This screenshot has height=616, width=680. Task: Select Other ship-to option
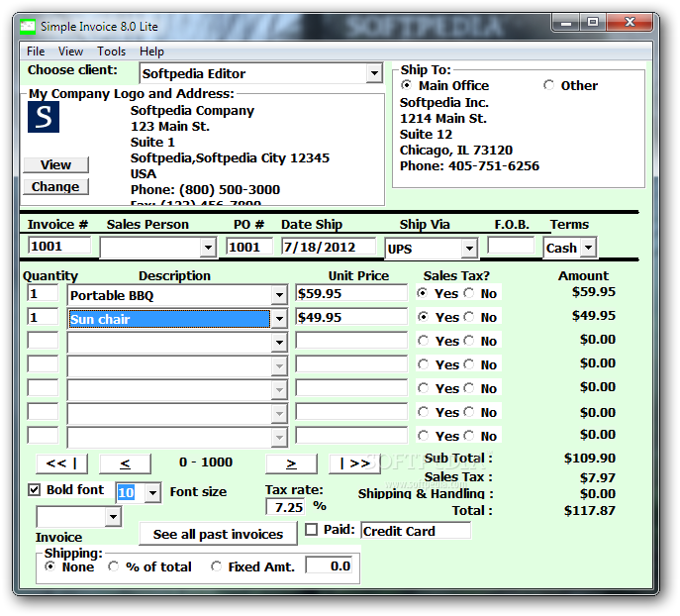[548, 85]
